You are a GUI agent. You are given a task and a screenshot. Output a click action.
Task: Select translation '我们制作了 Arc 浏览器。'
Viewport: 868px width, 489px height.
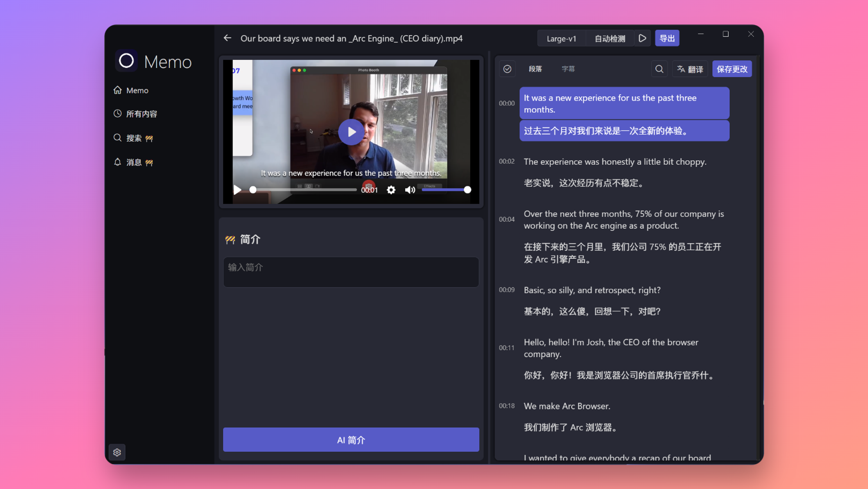(x=571, y=427)
